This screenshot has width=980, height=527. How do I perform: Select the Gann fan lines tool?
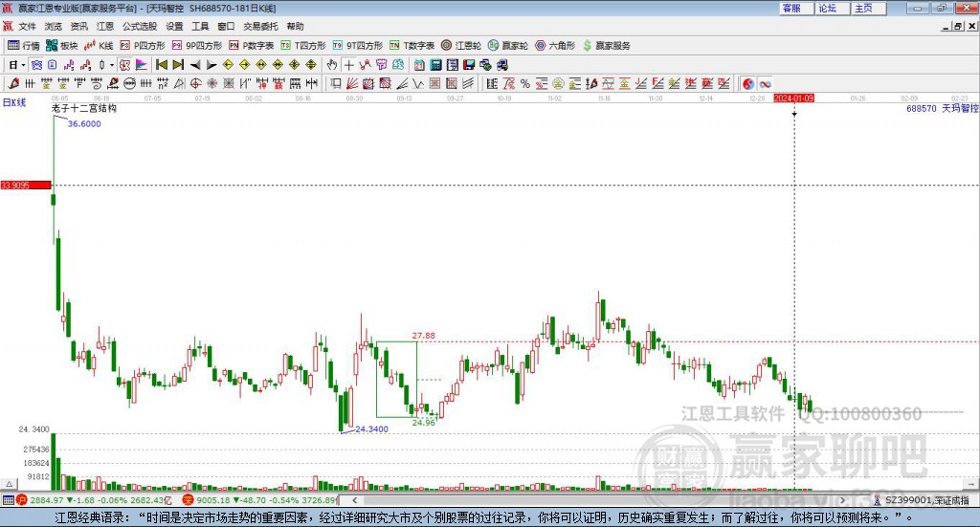click(x=352, y=83)
